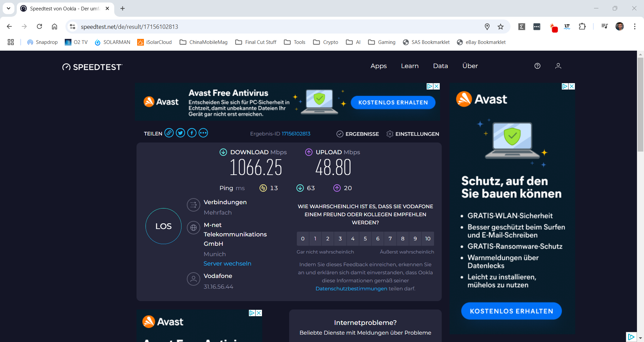
Task: Click the page vertical scrollbar thumb
Action: (x=640, y=105)
